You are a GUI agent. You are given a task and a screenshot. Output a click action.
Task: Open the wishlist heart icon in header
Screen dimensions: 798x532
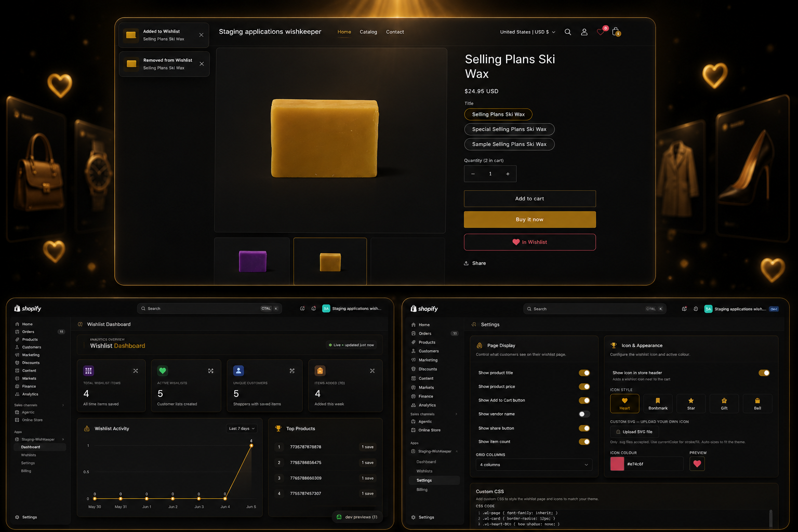pyautogui.click(x=601, y=32)
